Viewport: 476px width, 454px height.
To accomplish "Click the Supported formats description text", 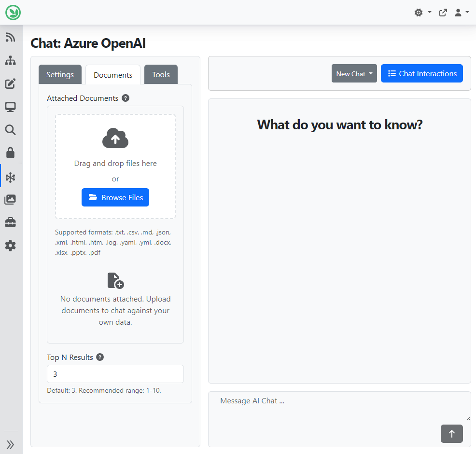I will click(113, 242).
